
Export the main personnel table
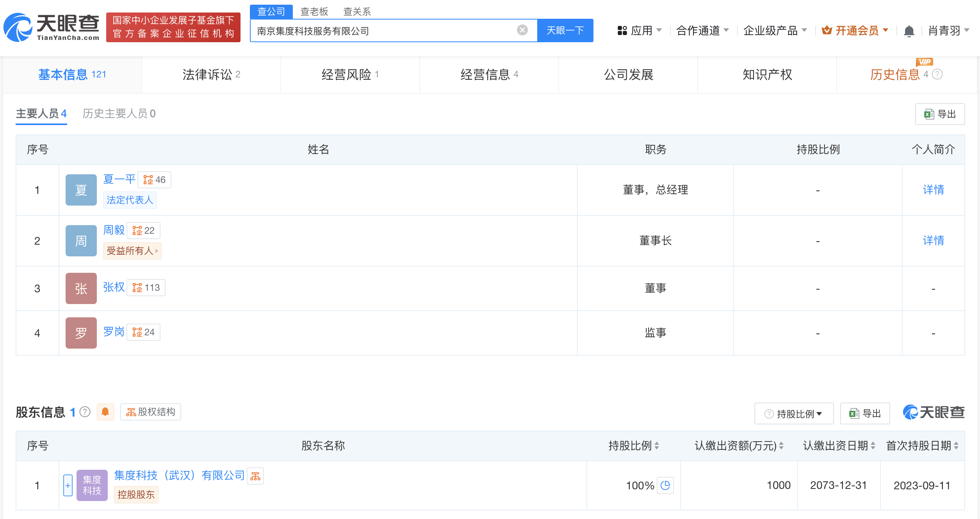940,114
